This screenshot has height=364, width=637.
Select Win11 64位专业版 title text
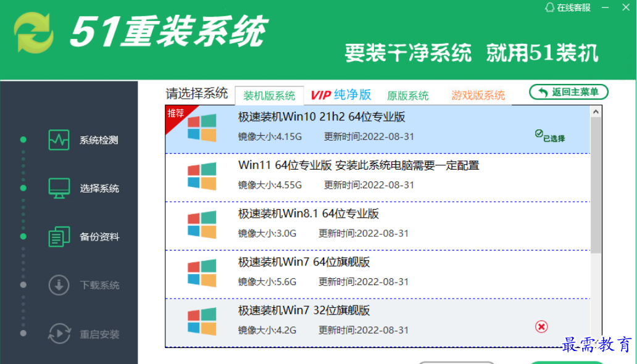pyautogui.click(x=359, y=165)
